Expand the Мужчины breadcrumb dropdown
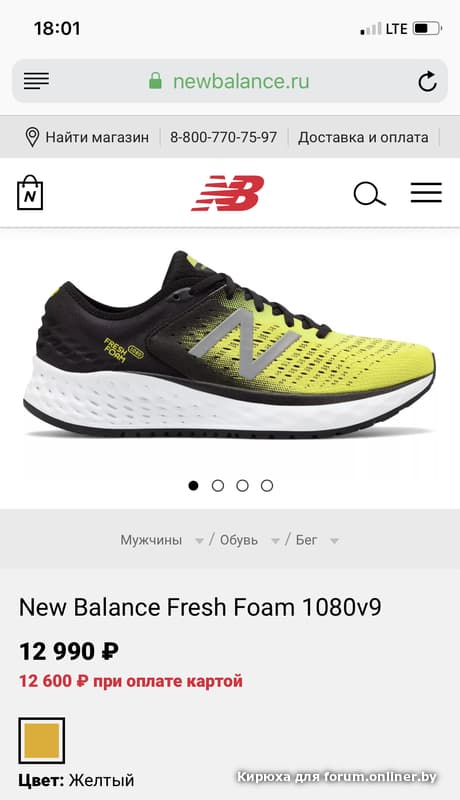Viewport: 460px width, 800px height. pos(199,541)
